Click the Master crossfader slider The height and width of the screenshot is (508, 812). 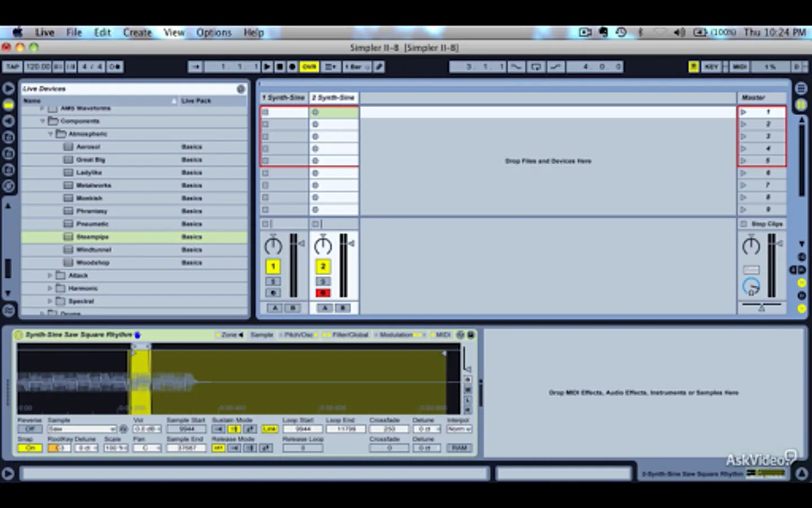[761, 306]
